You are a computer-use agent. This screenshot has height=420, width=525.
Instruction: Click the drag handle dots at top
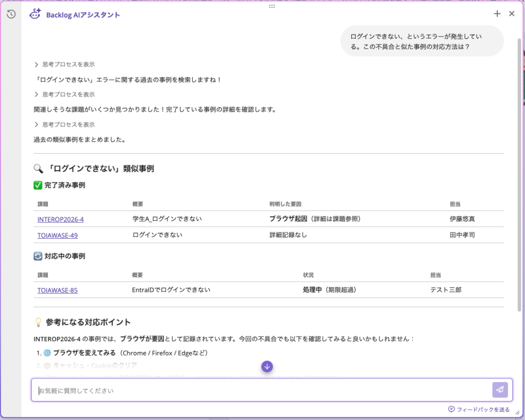[272, 6]
